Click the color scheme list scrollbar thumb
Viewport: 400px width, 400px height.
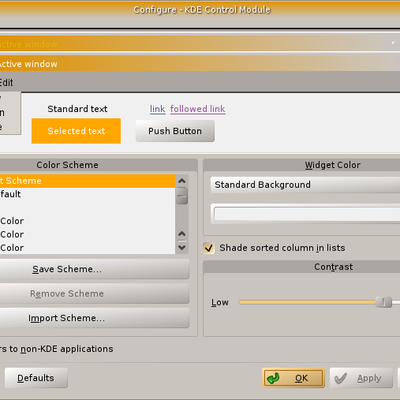tap(182, 196)
